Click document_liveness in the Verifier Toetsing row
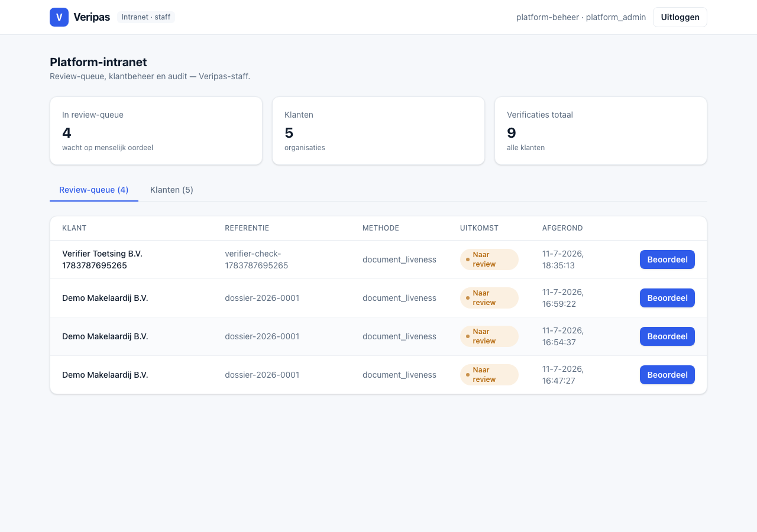Viewport: 757px width, 532px height. coord(399,259)
